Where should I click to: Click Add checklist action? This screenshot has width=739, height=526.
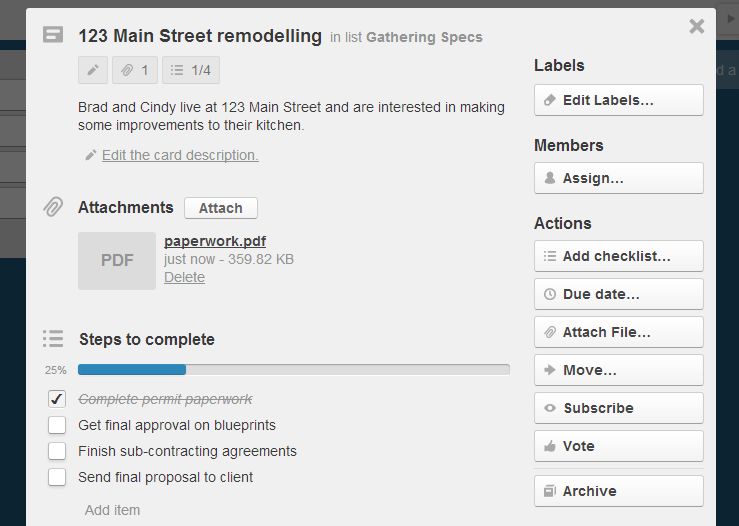618,256
